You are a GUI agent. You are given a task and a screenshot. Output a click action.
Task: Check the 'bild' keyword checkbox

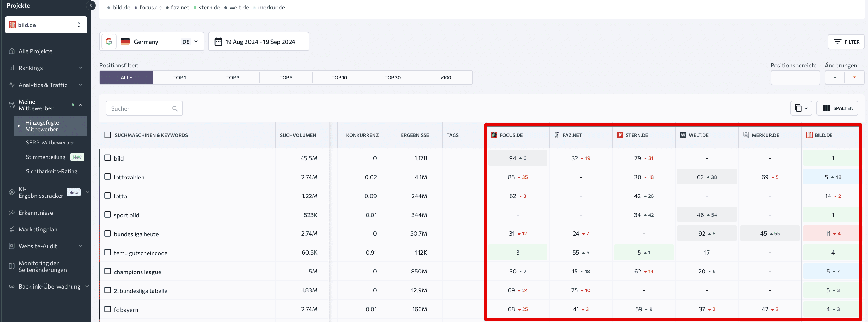pyautogui.click(x=107, y=158)
